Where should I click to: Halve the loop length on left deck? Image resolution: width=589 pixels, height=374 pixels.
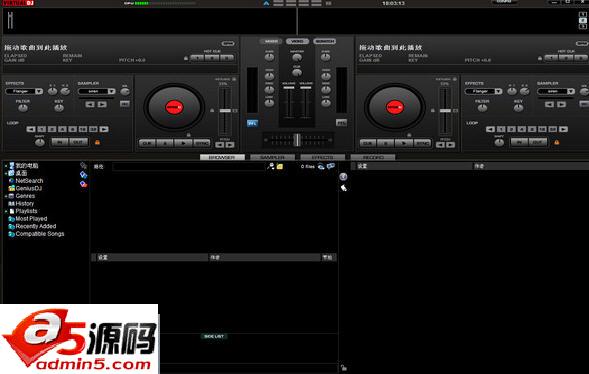(x=31, y=129)
